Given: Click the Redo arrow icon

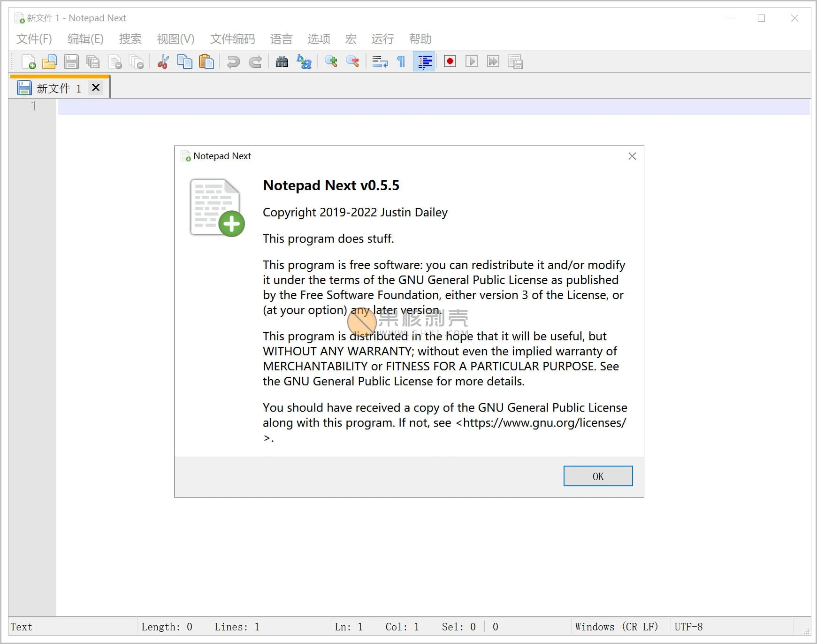Looking at the screenshot, I should (255, 61).
